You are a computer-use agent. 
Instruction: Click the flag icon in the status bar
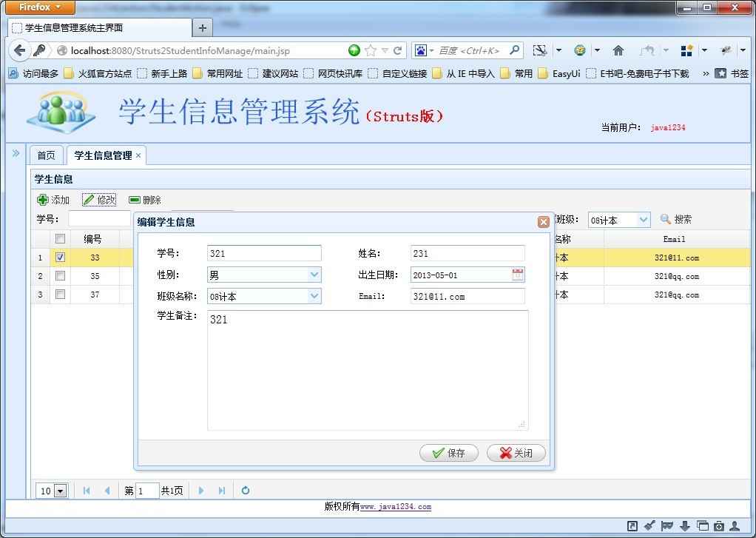(667, 526)
